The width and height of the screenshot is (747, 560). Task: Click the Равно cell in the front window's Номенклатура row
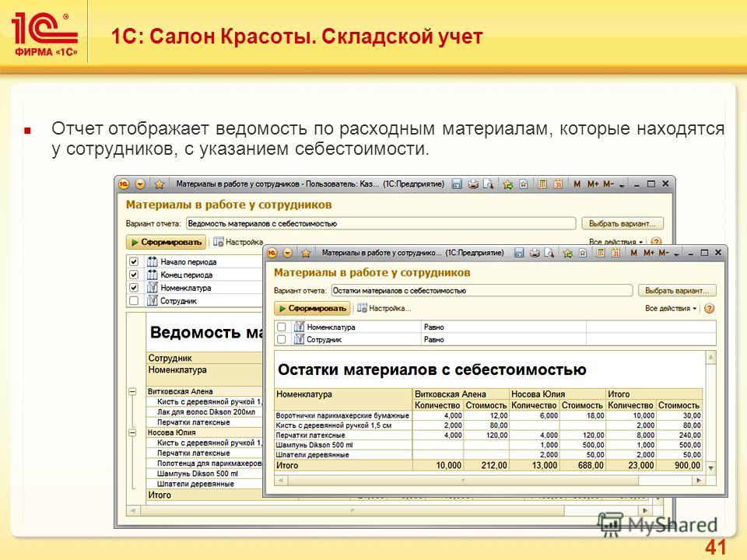(x=503, y=327)
